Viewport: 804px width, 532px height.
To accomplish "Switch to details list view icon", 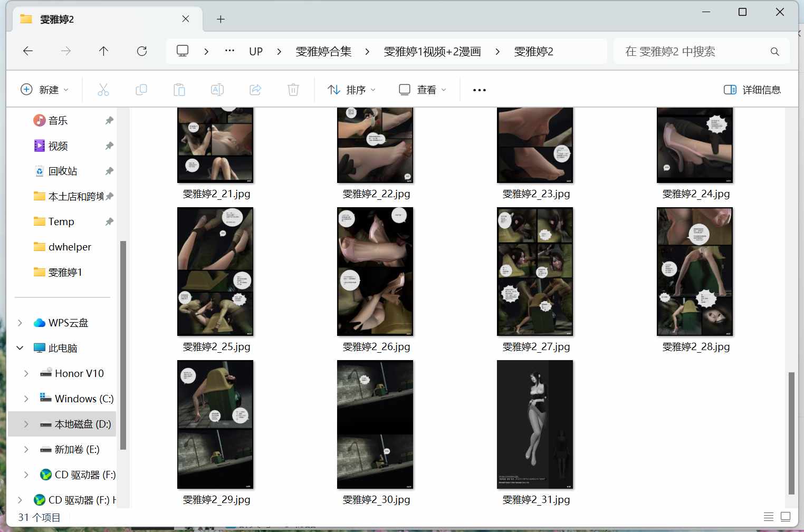I will click(x=769, y=517).
